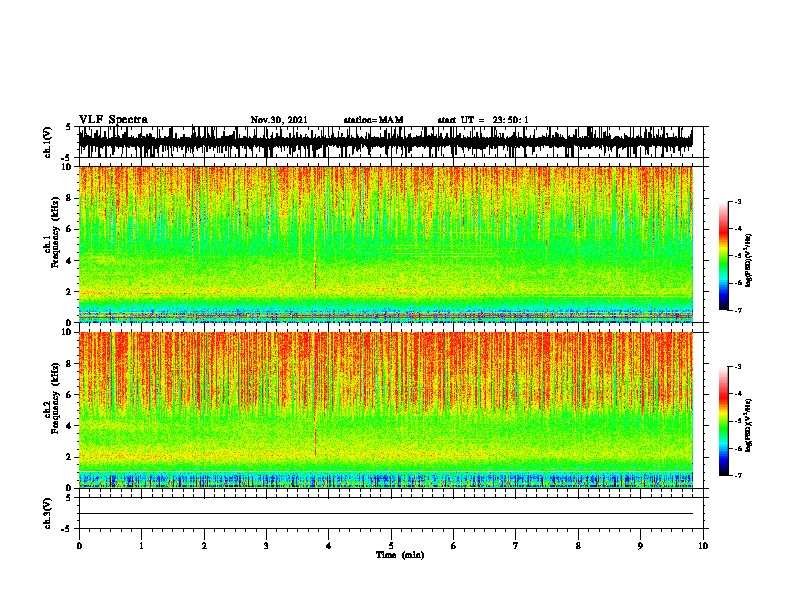Click the 'VLF Spectra' title text
Image resolution: width=792 pixels, height=612 pixels.
(x=113, y=120)
